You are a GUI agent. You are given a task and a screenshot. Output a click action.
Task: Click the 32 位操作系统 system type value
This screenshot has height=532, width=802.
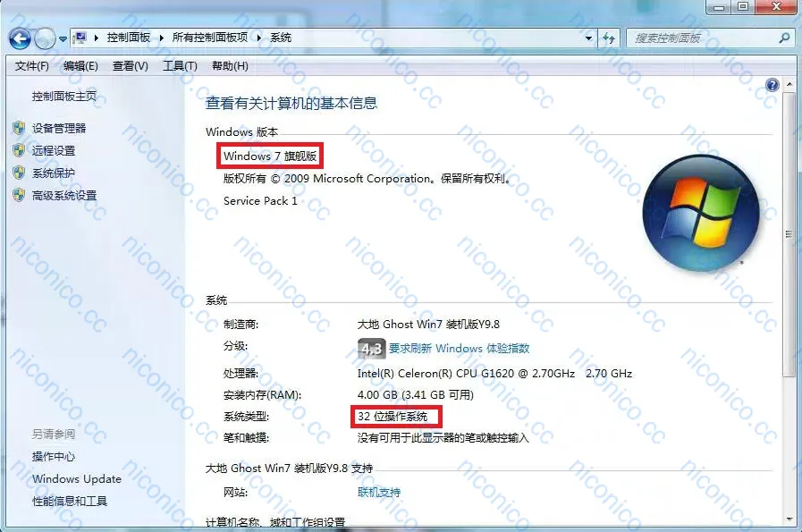pos(393,417)
